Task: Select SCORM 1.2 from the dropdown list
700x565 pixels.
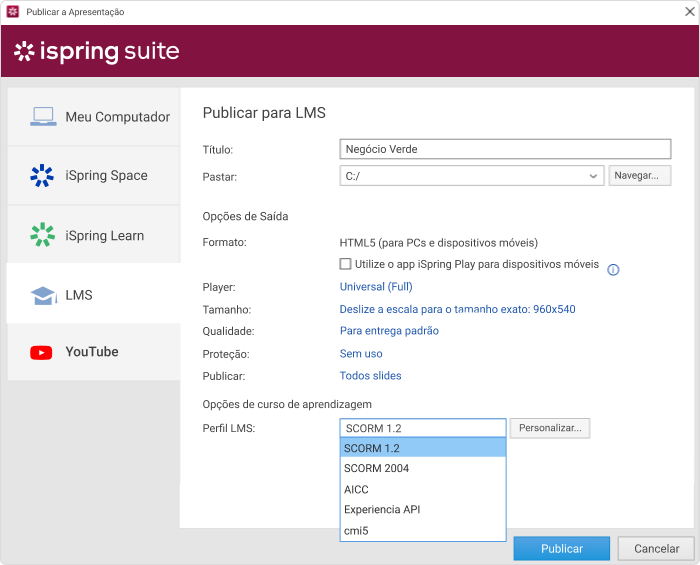Action: point(423,448)
